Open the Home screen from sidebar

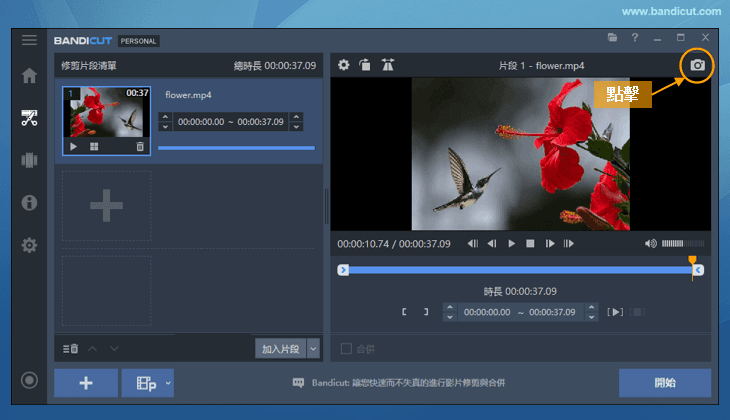(30, 76)
